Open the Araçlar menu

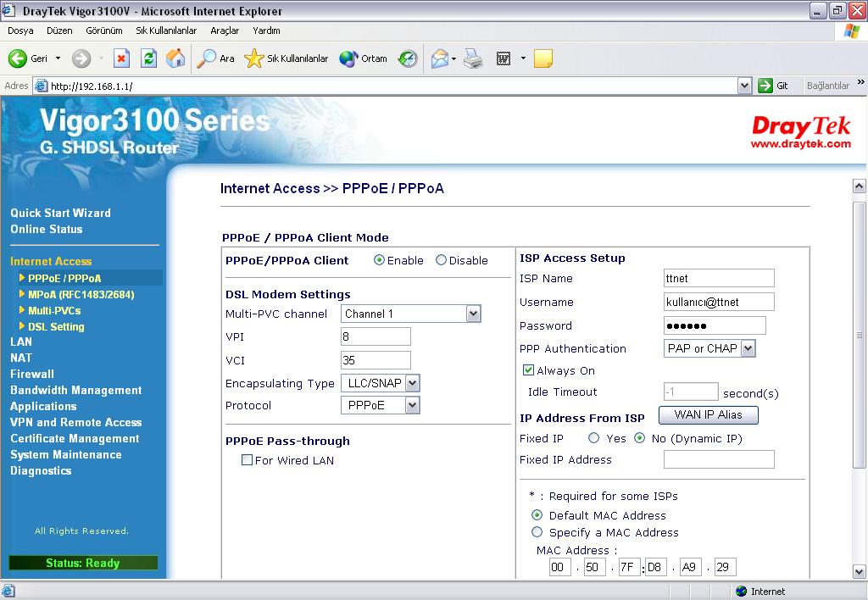click(225, 31)
